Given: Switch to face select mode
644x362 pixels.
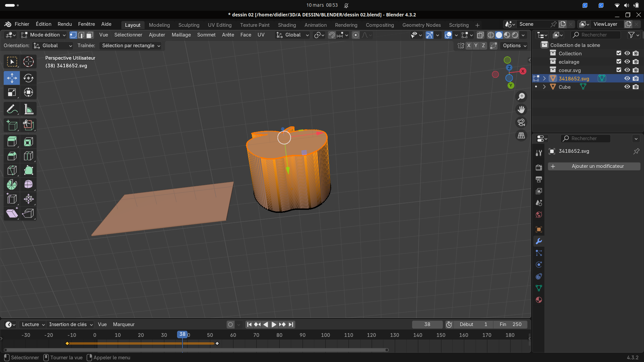Looking at the screenshot, I should pos(90,35).
